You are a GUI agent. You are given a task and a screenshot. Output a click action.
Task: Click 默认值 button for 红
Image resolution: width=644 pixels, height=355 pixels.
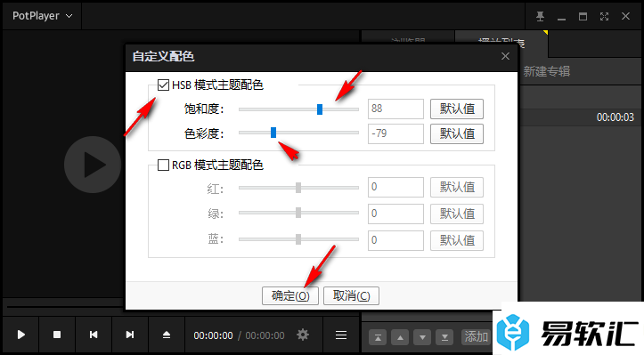pyautogui.click(x=457, y=187)
